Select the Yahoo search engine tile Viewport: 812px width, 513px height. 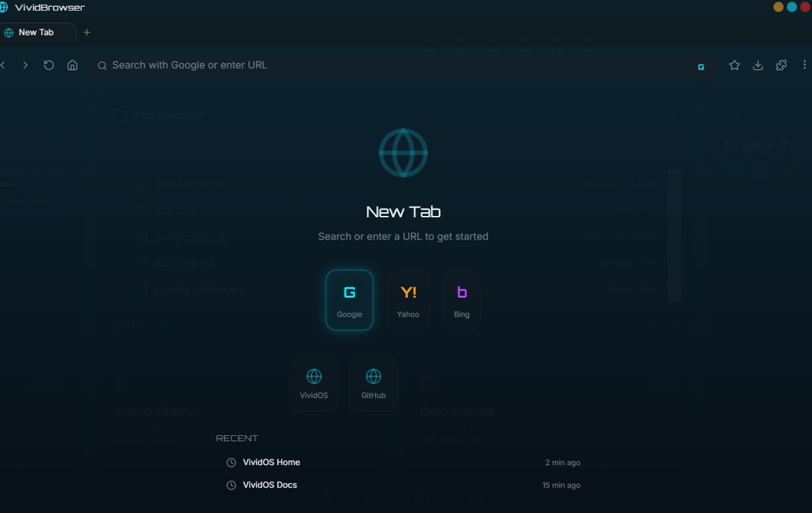tap(408, 300)
